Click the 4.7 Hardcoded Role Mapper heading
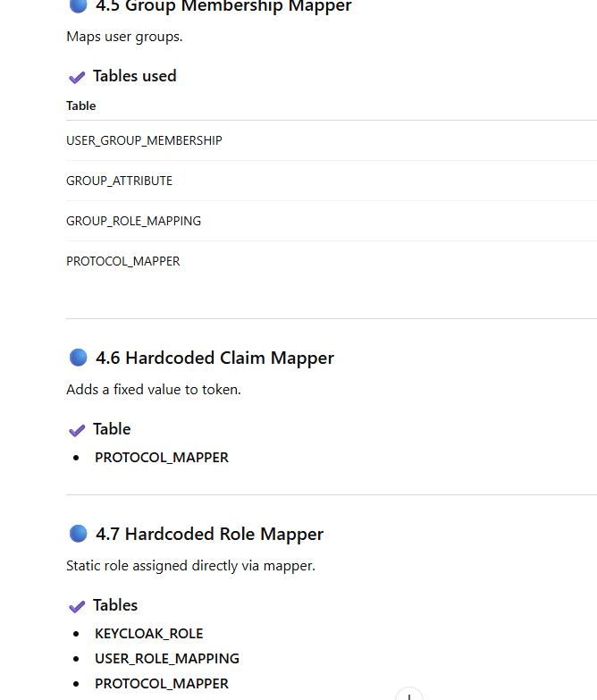 click(x=209, y=534)
